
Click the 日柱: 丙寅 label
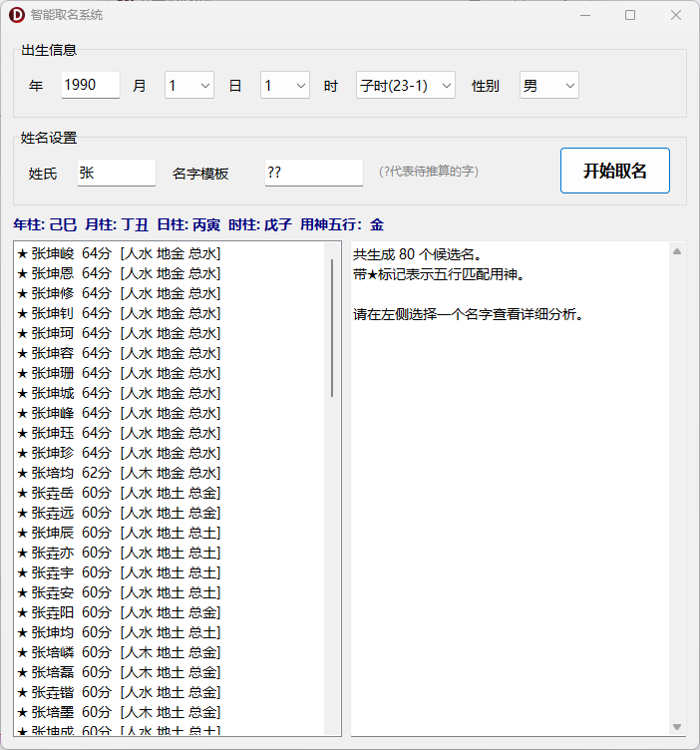188,224
